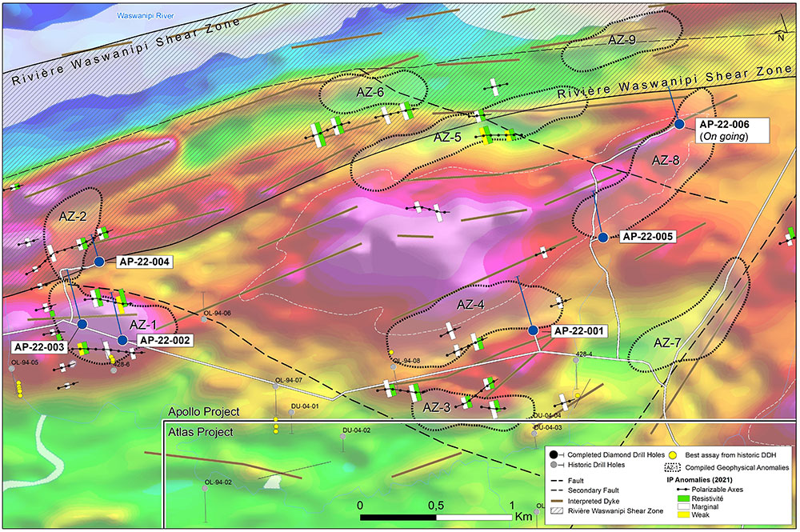Click the grey historic hole marker at OL-94-07
Viewport: 800px width, 532px height.
pyautogui.click(x=275, y=386)
